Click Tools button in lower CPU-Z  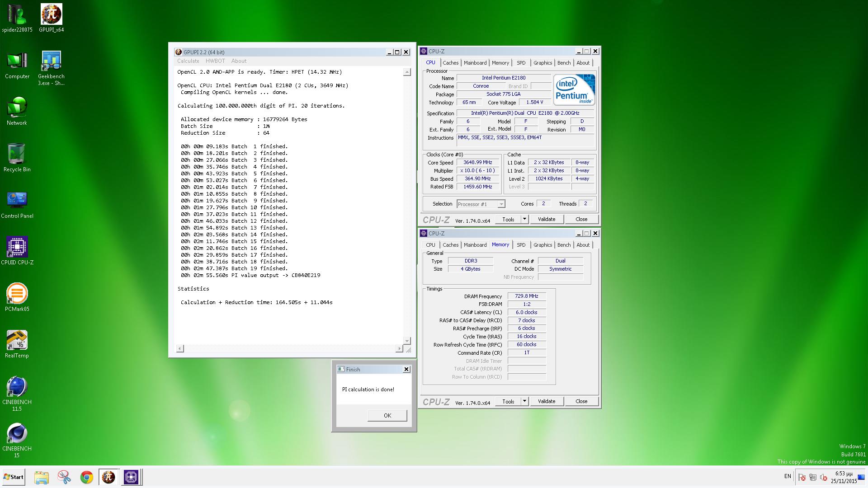(x=508, y=401)
